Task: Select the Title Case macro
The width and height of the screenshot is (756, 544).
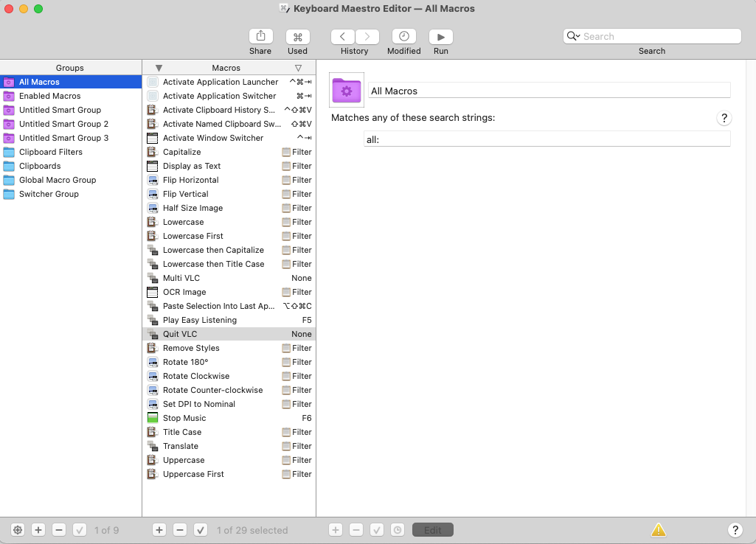Action: point(229,431)
